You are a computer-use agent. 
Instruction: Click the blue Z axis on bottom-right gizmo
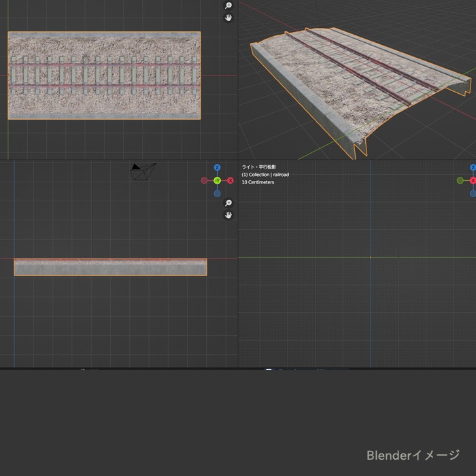(x=473, y=167)
